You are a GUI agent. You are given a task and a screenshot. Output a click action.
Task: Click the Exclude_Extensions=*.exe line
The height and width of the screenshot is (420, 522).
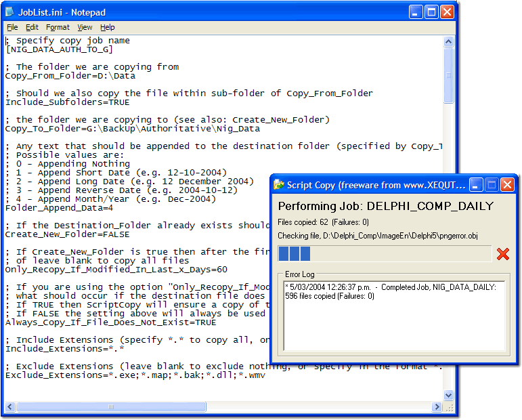135,375
